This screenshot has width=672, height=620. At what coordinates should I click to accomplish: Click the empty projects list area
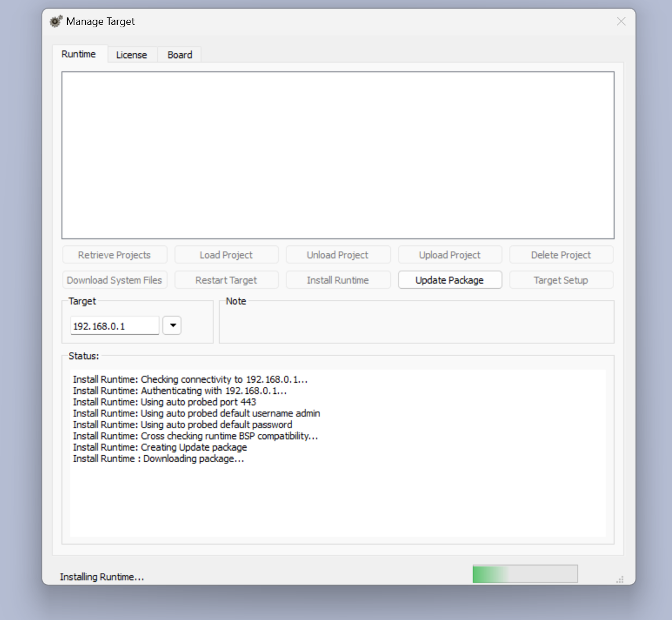point(337,155)
